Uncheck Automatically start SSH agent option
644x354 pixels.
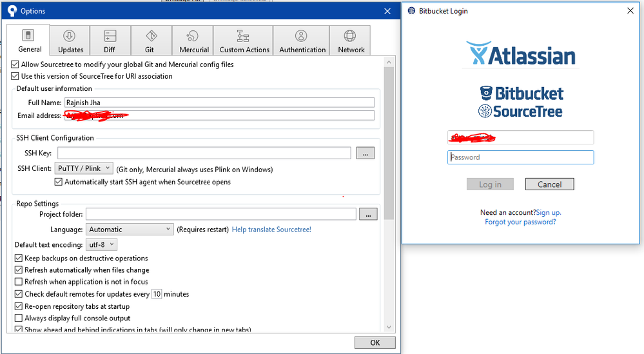pos(58,182)
